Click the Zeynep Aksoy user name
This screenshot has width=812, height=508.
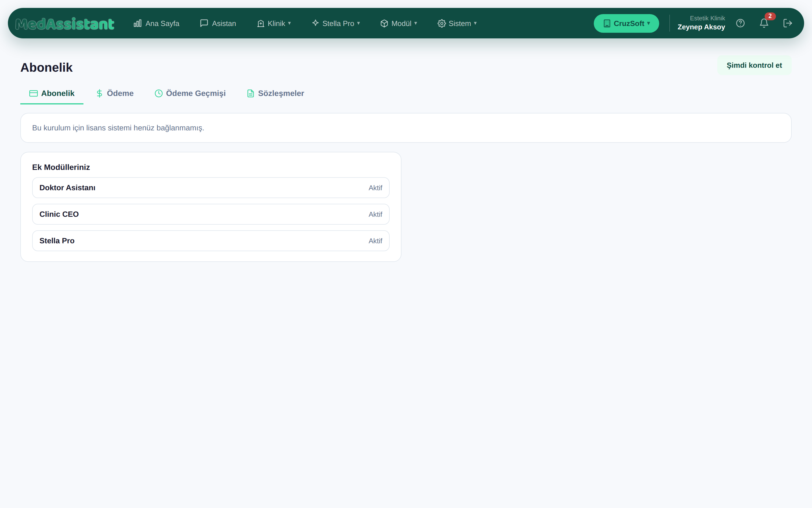pos(701,27)
